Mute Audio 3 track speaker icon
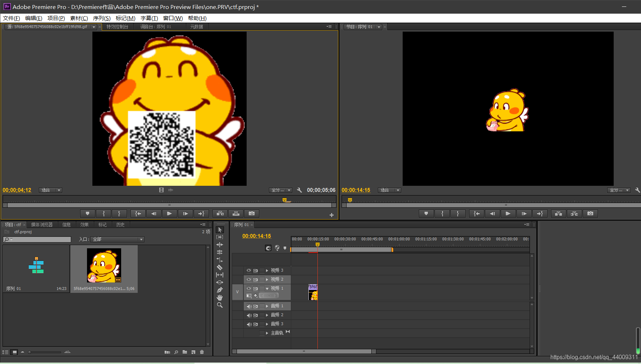 point(249,324)
